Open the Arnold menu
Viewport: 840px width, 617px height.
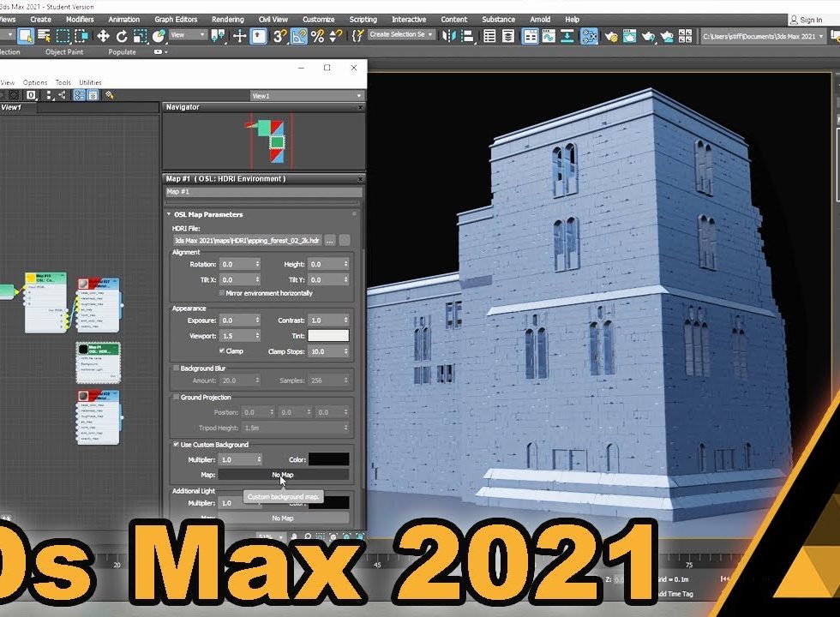pos(540,19)
